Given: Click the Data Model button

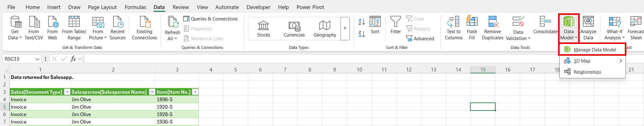Looking at the screenshot, I should 569,28.
